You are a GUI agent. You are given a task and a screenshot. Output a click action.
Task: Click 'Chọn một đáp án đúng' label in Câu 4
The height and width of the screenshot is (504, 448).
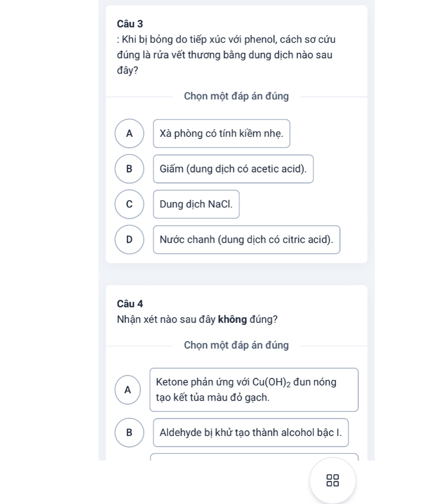[x=236, y=345]
